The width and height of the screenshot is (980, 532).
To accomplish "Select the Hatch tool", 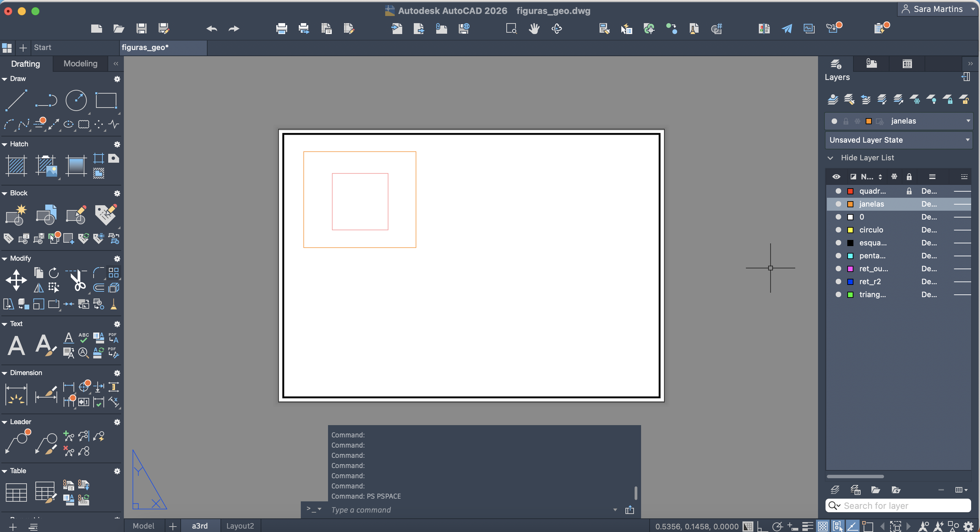I will (x=16, y=165).
